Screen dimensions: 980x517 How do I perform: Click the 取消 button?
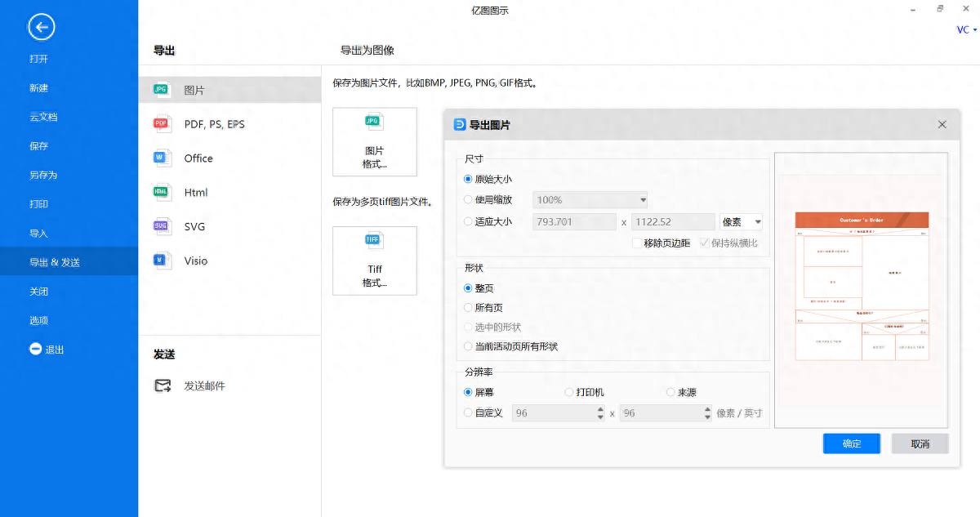[x=920, y=443]
